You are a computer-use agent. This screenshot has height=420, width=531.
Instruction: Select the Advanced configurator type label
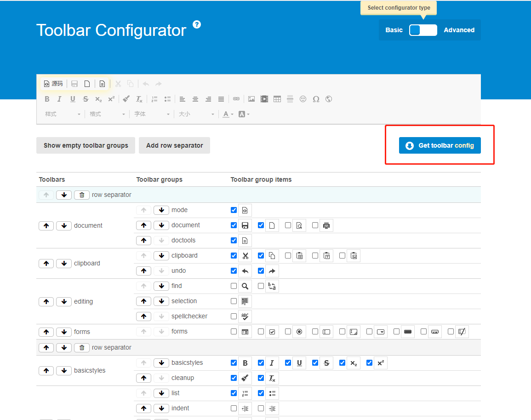[459, 29]
